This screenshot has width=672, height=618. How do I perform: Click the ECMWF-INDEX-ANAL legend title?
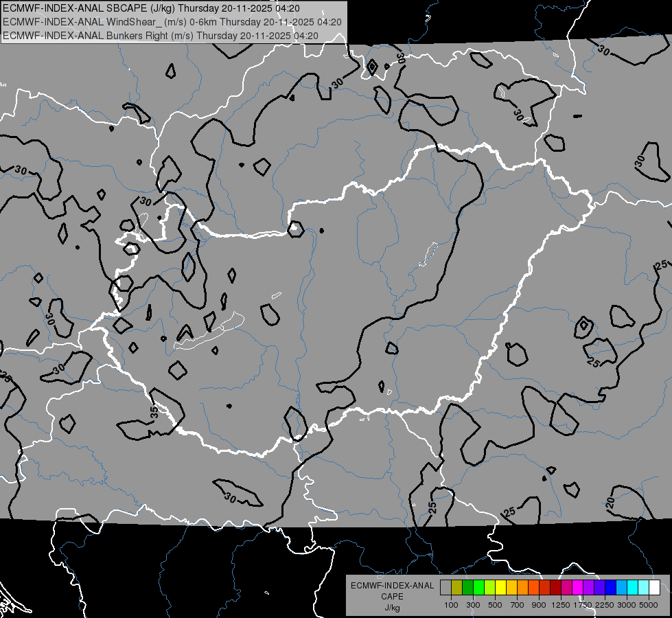(392, 586)
